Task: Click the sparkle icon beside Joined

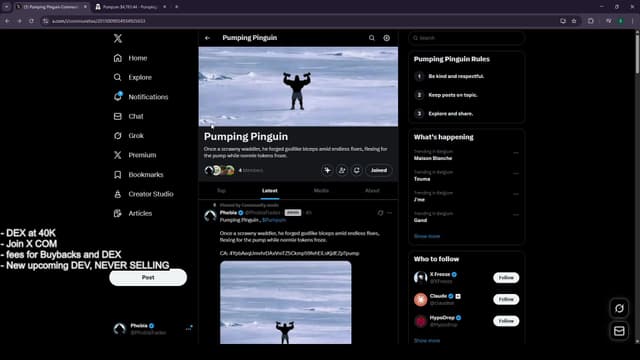Action: tap(327, 170)
